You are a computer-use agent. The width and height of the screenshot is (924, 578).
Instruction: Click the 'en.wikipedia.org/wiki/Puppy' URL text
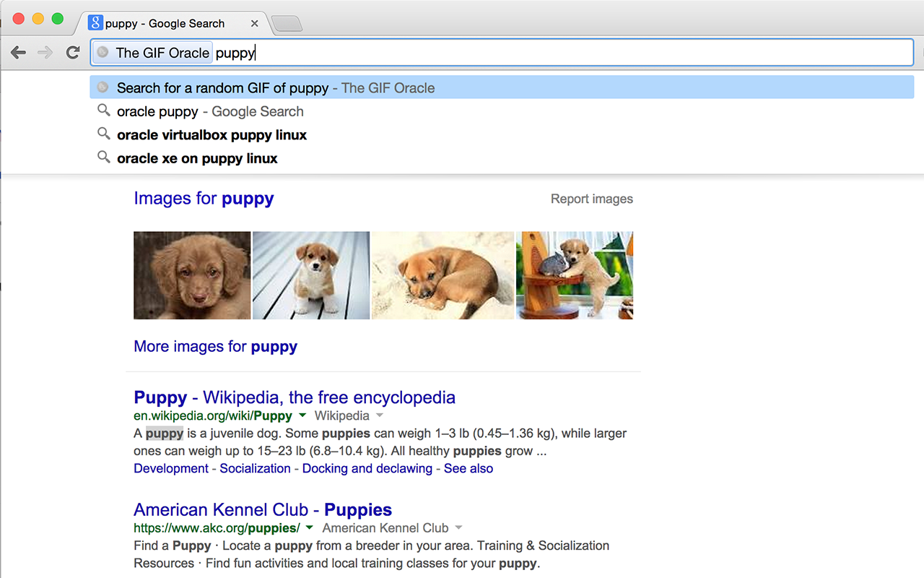click(x=213, y=415)
